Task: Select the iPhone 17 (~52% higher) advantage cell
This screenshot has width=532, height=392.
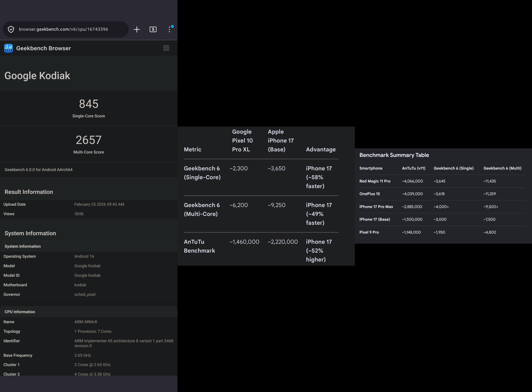Action: [x=319, y=251]
